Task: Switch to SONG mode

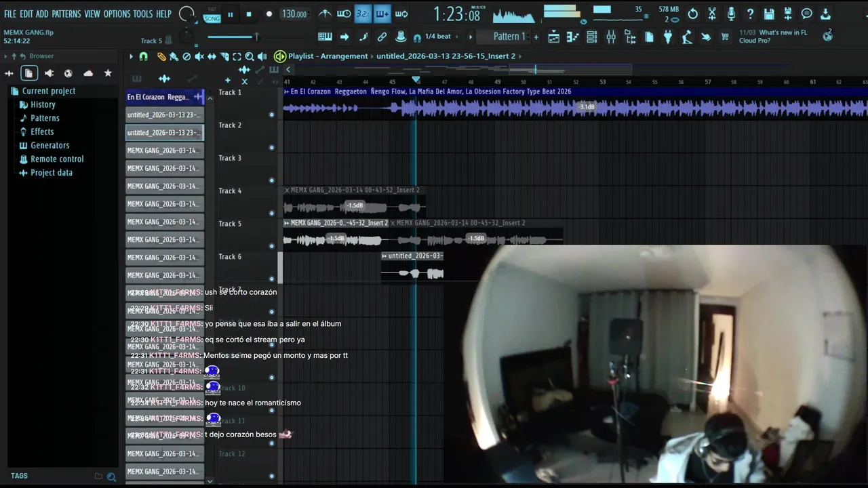Action: click(x=212, y=19)
